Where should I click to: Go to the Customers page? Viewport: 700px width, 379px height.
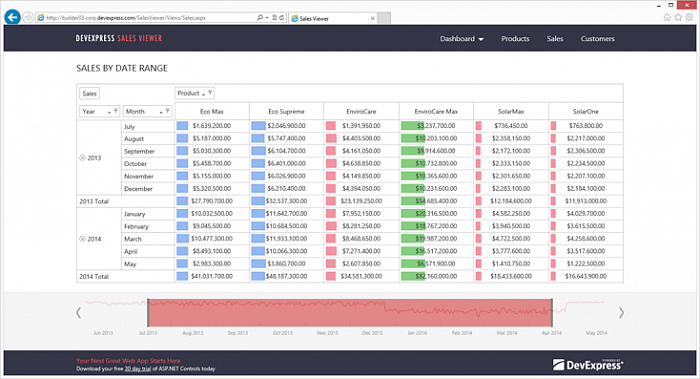pos(598,39)
